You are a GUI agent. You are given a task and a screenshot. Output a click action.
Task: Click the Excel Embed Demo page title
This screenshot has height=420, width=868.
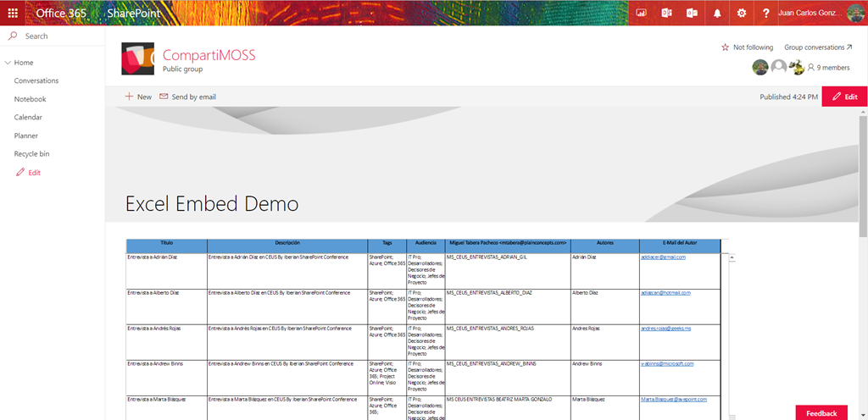tap(212, 204)
